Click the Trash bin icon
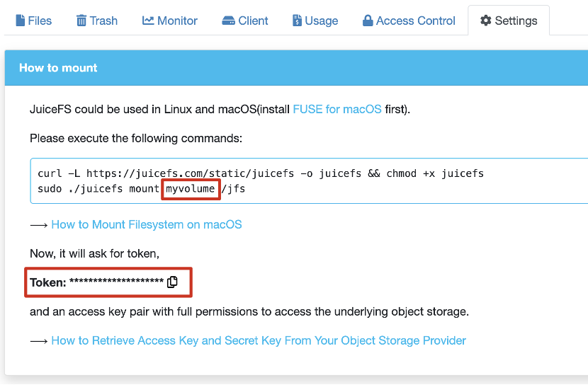The width and height of the screenshot is (588, 385). [x=81, y=21]
